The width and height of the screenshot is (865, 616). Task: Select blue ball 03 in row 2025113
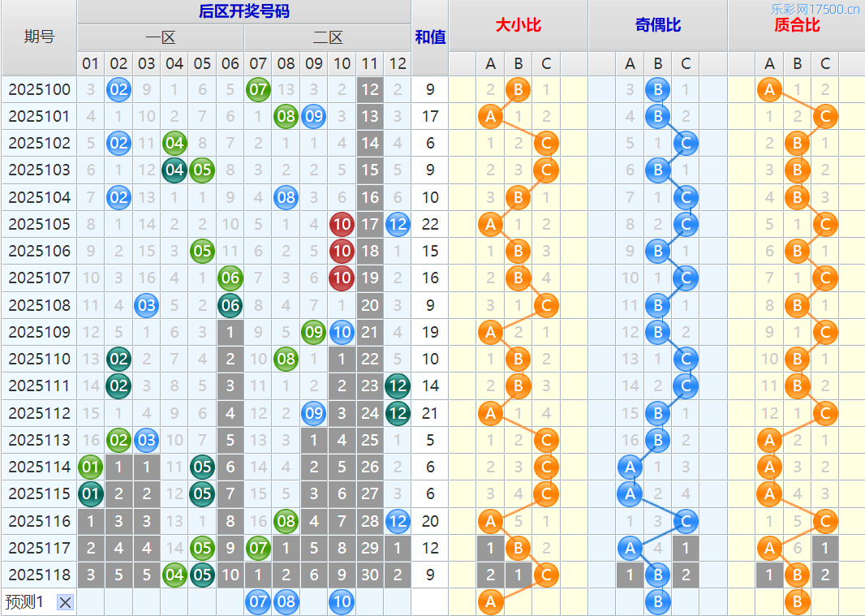pos(146,441)
